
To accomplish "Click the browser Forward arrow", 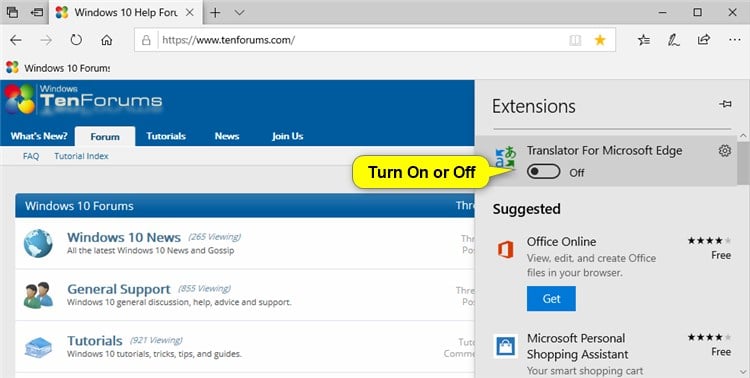I will pos(46,40).
